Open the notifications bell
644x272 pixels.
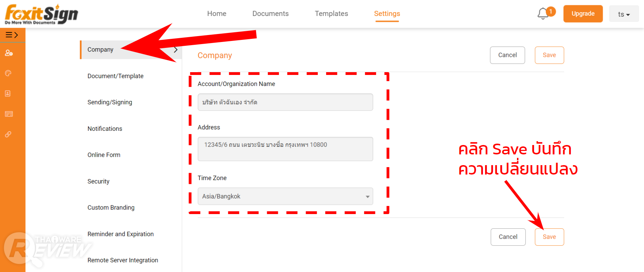[x=543, y=14]
